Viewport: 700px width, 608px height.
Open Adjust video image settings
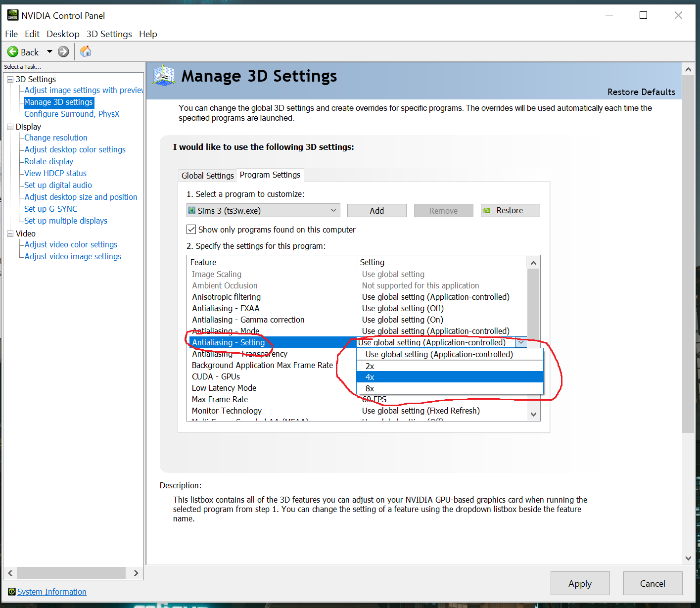tap(73, 256)
